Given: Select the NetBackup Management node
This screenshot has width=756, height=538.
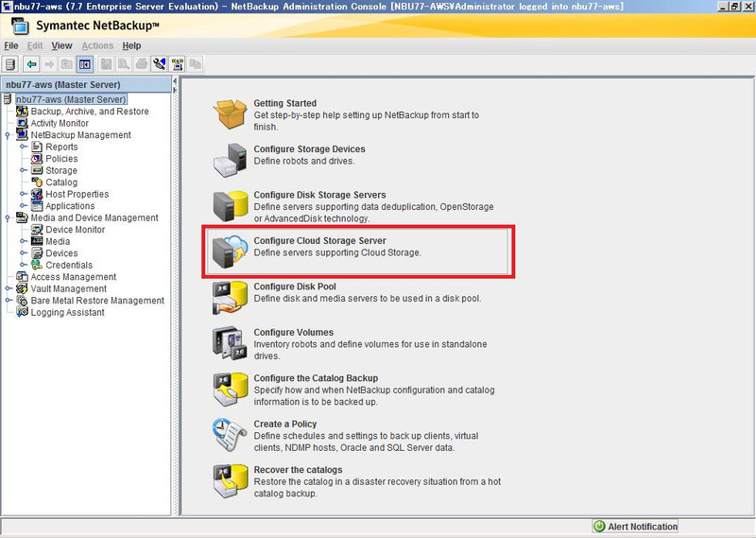Looking at the screenshot, I should (x=80, y=135).
